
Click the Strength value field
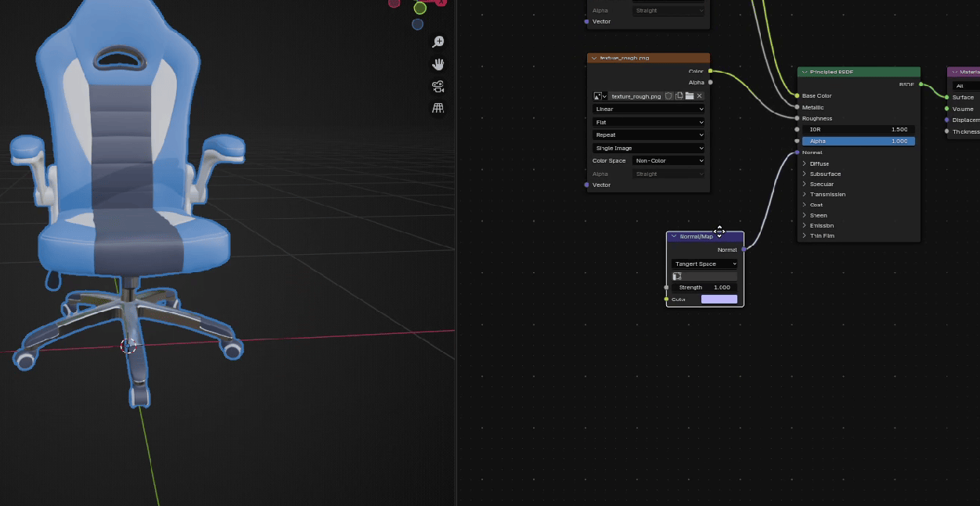click(704, 288)
